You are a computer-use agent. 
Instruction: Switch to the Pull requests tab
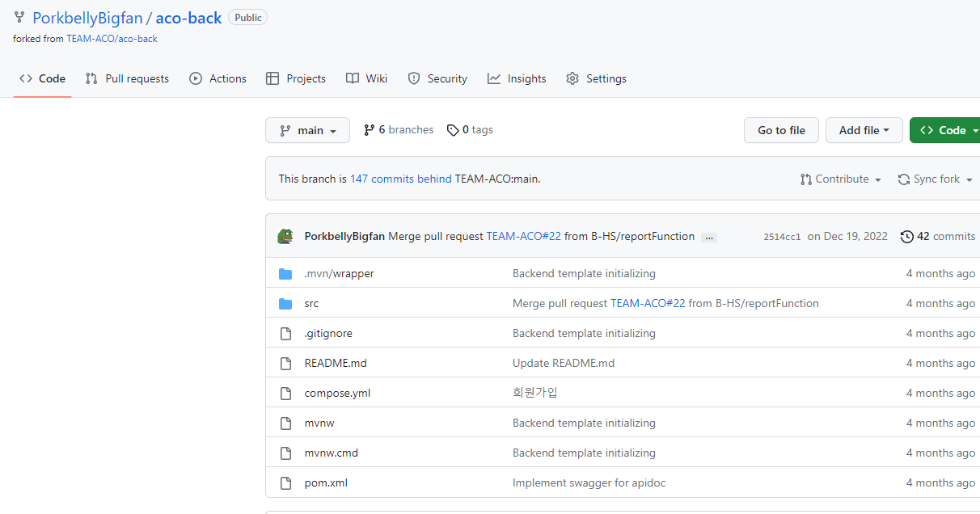point(127,78)
